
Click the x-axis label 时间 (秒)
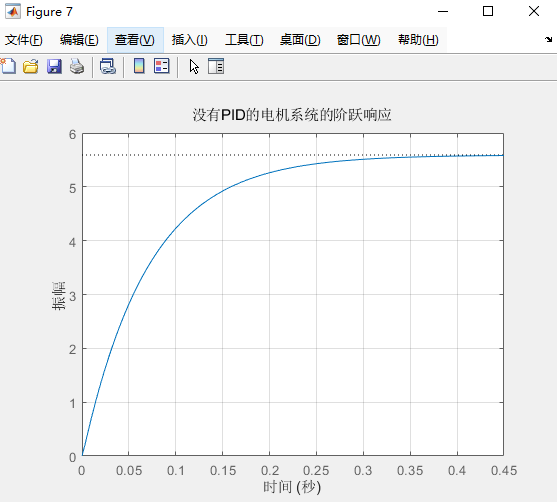point(292,487)
